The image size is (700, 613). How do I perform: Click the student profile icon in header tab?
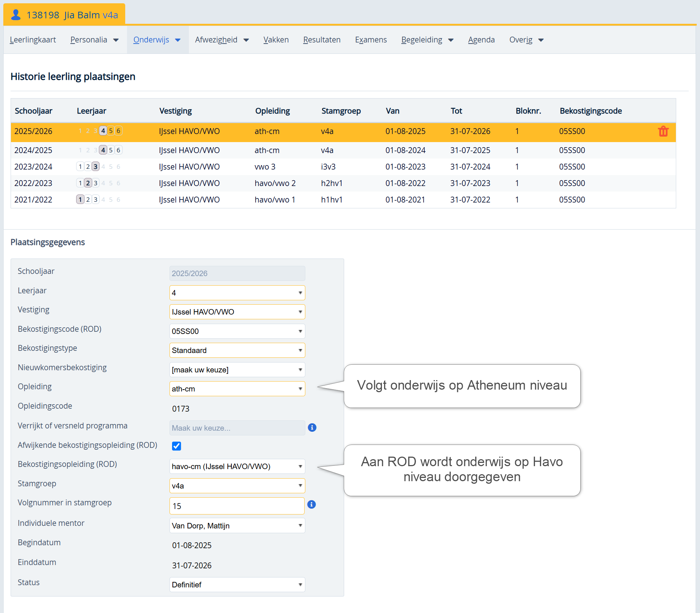click(x=16, y=15)
